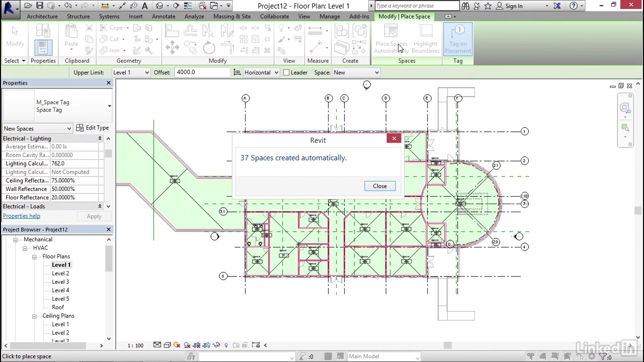This screenshot has width=644, height=362.
Task: Toggle Select Links icon in status bar
Action: click(531, 356)
